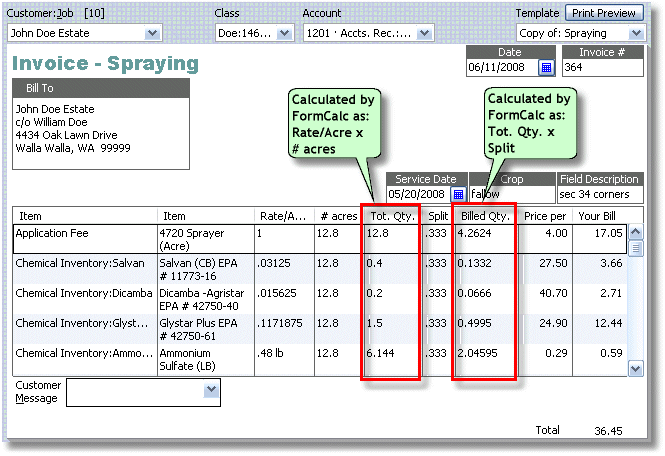Click the .03125 rate cell
This screenshot has height=456, width=665.
point(285,269)
